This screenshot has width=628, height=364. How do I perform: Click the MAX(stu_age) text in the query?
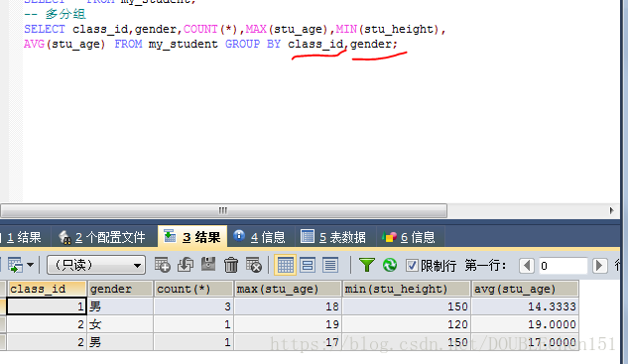(288, 29)
